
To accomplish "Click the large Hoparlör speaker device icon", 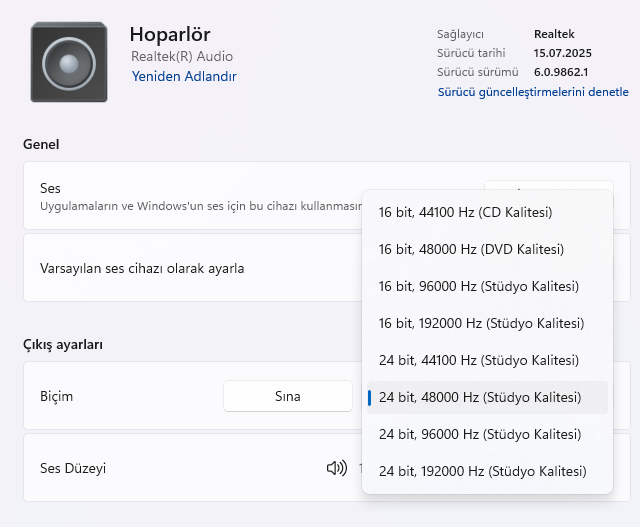I will [x=68, y=62].
